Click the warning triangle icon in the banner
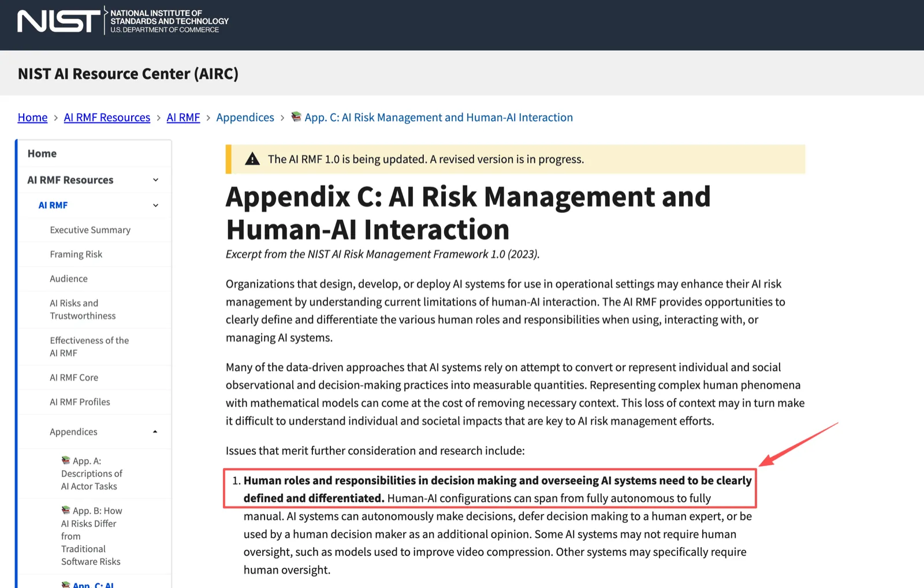924x588 pixels. [252, 159]
